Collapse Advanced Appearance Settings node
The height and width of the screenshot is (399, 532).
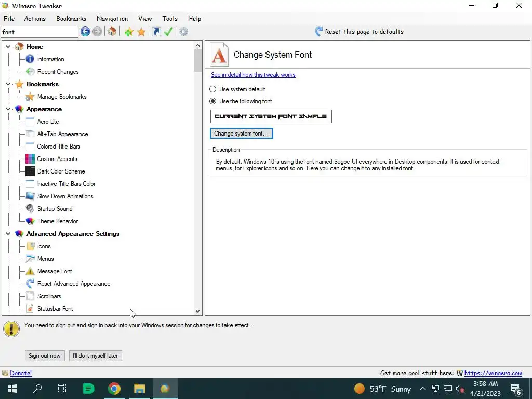pyautogui.click(x=8, y=233)
